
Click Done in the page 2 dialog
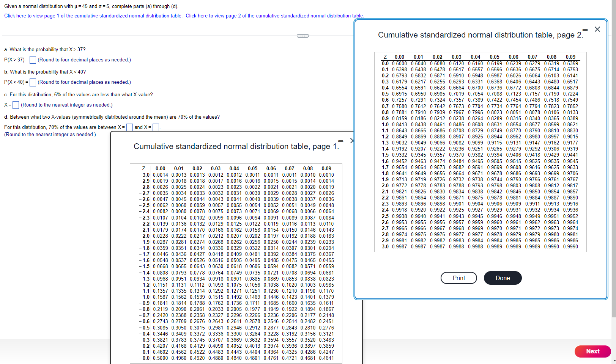(503, 278)
